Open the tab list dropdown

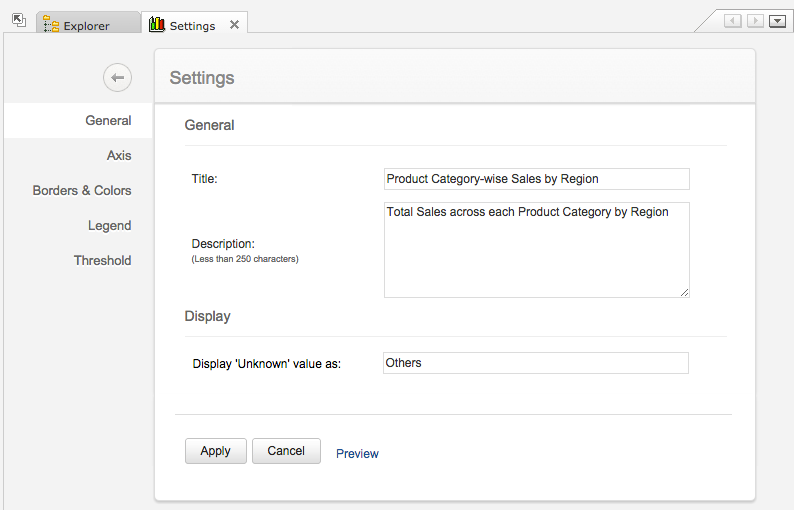tap(777, 21)
